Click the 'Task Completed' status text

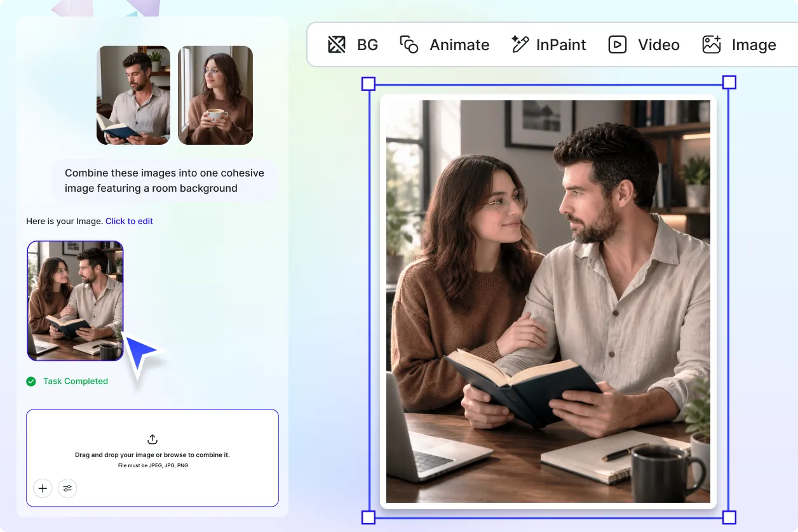click(x=76, y=382)
